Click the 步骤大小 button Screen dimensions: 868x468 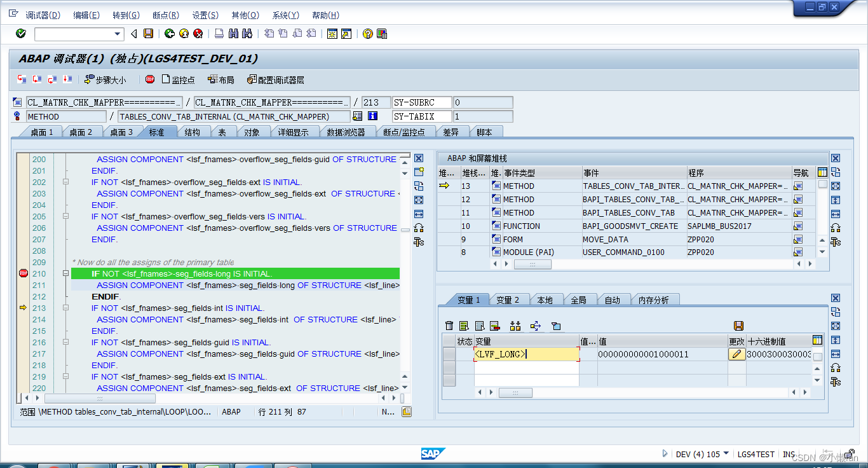[x=105, y=80]
